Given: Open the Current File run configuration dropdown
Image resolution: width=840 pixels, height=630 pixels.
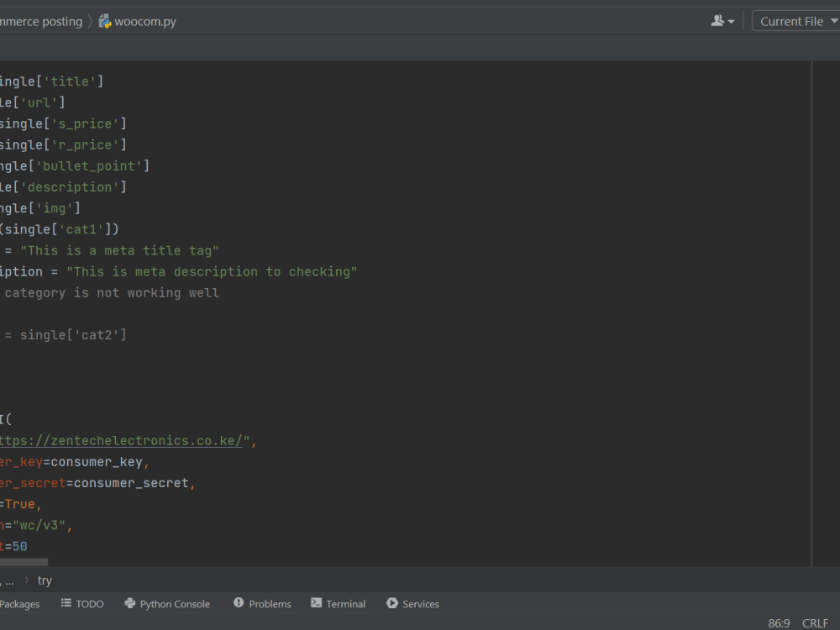Looking at the screenshot, I should point(796,22).
